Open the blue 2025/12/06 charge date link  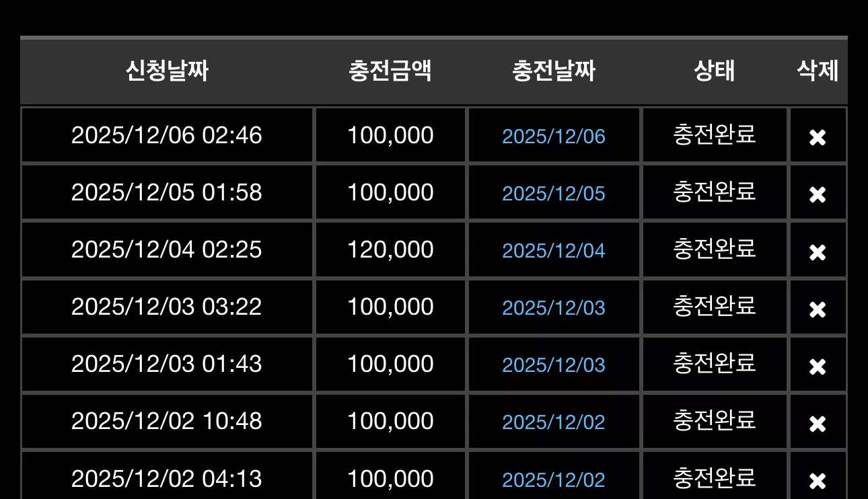click(554, 137)
